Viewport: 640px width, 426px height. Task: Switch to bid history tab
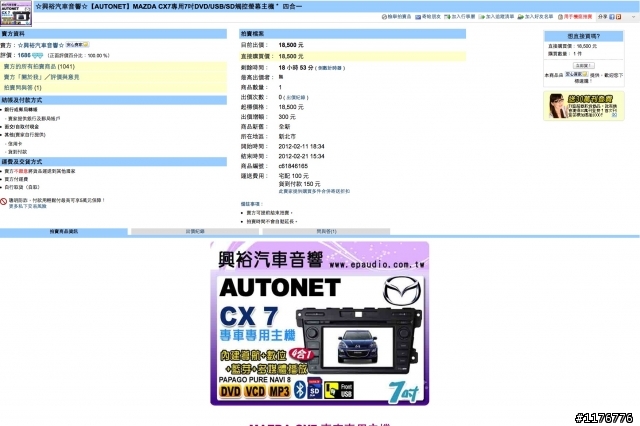195,231
